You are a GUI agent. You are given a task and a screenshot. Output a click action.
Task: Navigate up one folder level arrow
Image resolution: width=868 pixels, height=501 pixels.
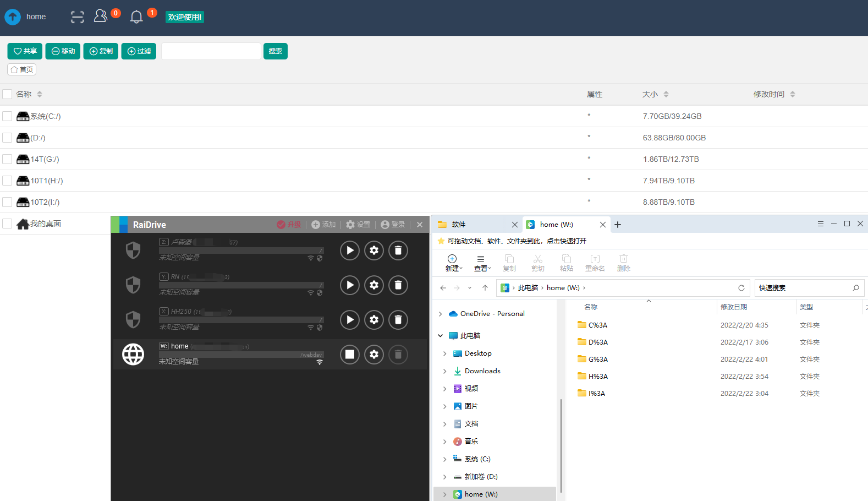[x=485, y=288]
